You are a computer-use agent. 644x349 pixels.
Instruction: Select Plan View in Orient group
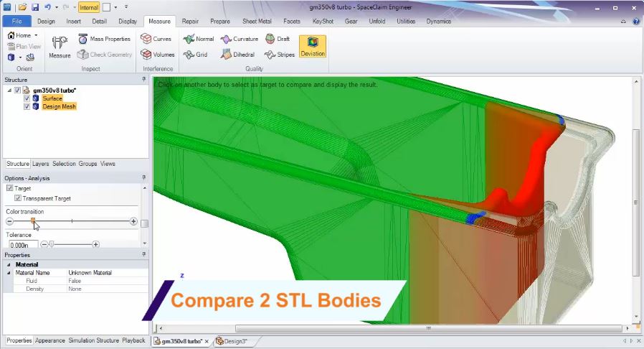pos(24,47)
